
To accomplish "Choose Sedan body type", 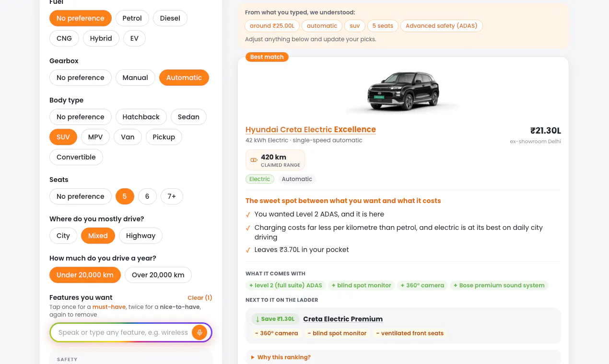I will point(188,117).
